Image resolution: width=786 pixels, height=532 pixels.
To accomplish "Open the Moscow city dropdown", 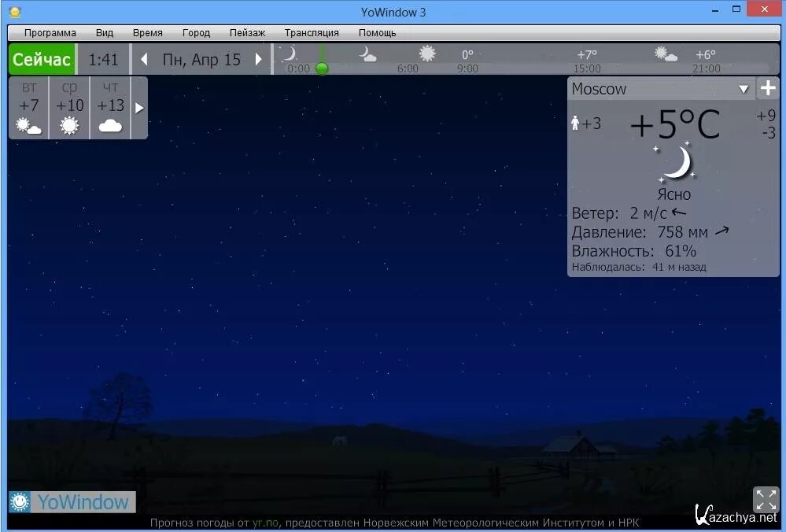I will 744,89.
